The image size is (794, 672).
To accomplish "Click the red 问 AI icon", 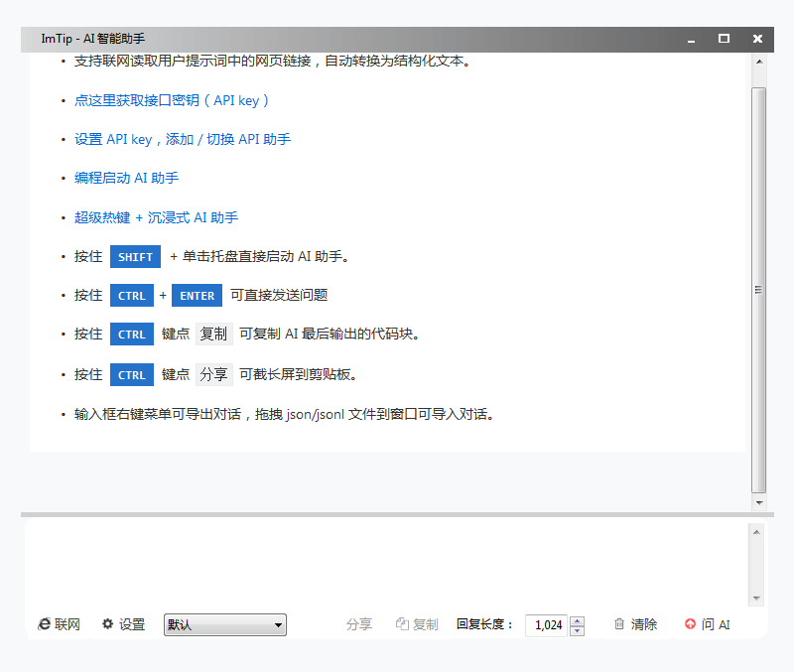I will (x=691, y=624).
